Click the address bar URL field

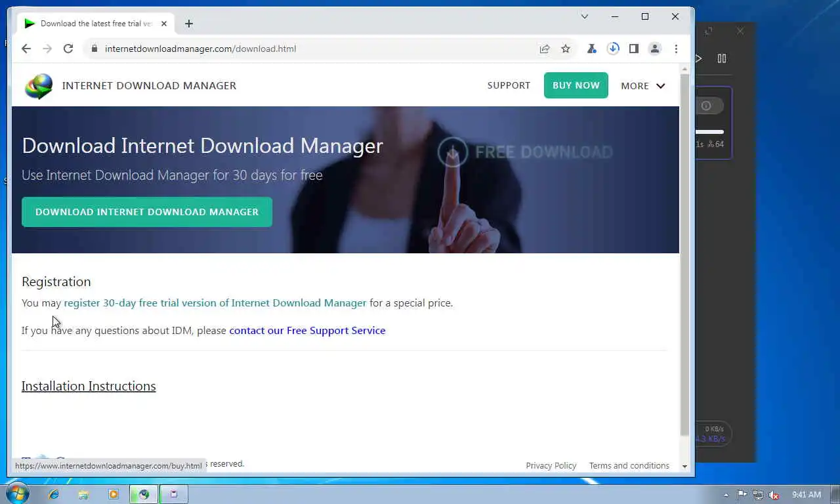(315, 49)
